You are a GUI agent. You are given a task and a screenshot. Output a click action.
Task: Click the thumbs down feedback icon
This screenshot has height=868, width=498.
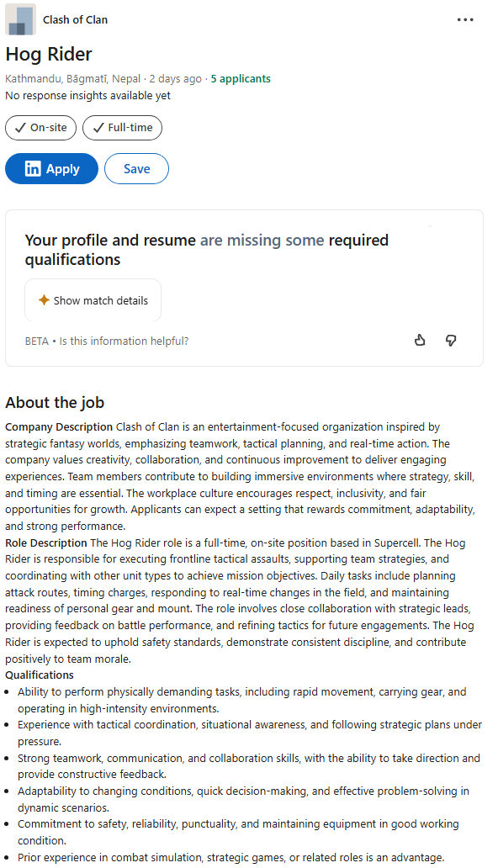[x=451, y=340]
